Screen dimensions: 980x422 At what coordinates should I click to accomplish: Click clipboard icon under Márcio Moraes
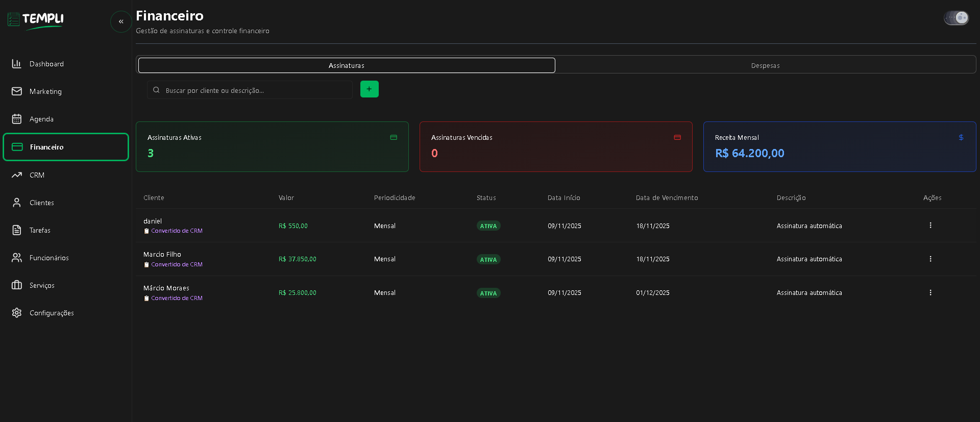(x=146, y=299)
